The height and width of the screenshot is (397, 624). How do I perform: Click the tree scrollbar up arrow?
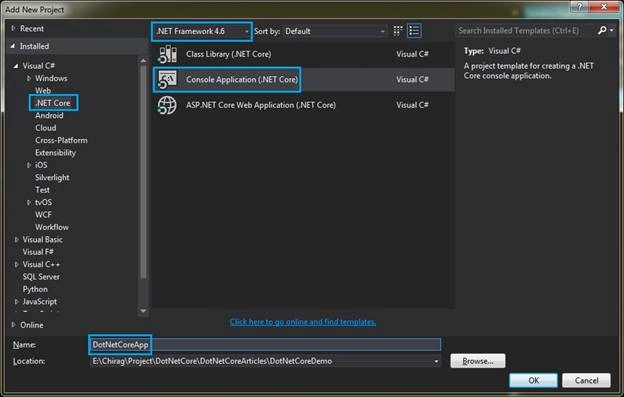[143, 61]
